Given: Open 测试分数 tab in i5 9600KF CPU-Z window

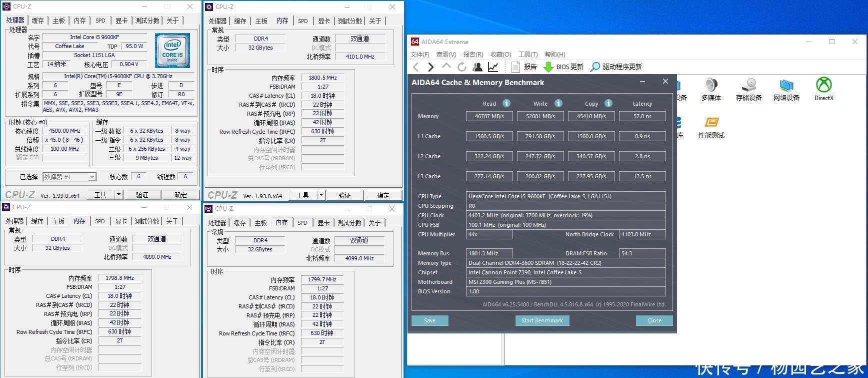Looking at the screenshot, I should coord(147,21).
